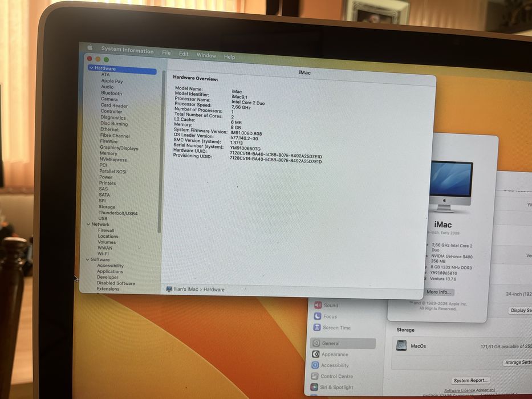The height and width of the screenshot is (399, 532).
Task: Select Applications under Software
Action: click(110, 271)
